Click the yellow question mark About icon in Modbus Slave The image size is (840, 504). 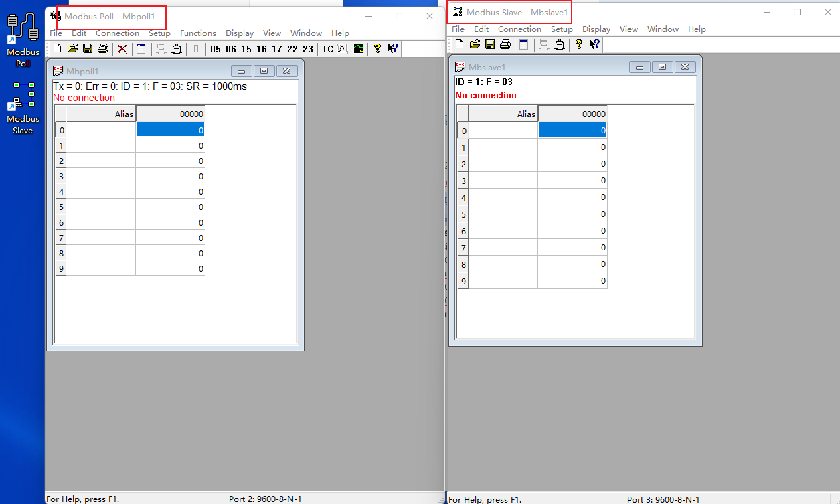pyautogui.click(x=579, y=44)
